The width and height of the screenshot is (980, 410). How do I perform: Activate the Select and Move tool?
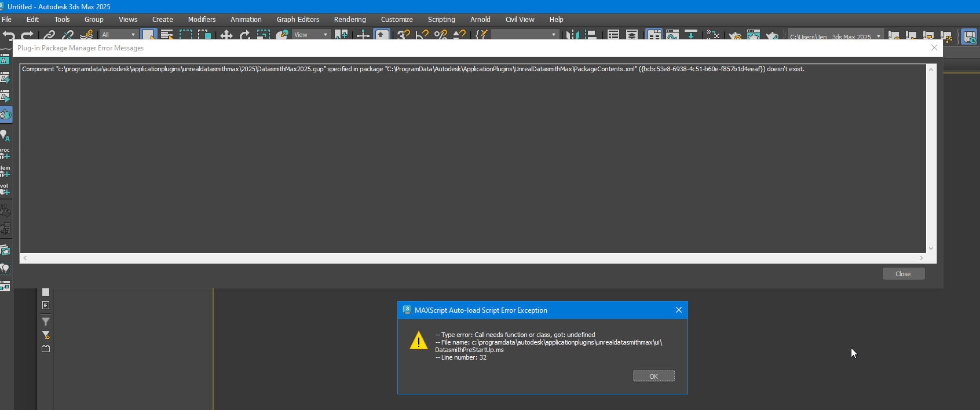click(x=226, y=35)
